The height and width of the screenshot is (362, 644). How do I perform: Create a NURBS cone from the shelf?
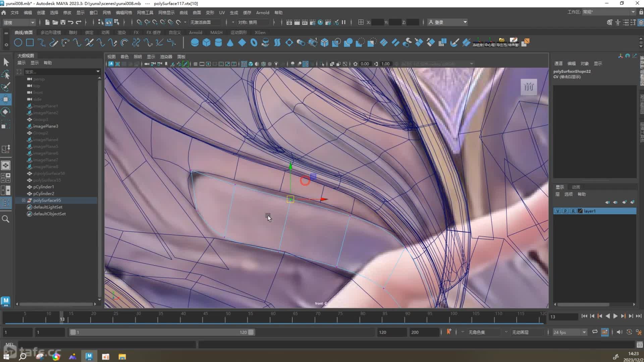[230, 43]
